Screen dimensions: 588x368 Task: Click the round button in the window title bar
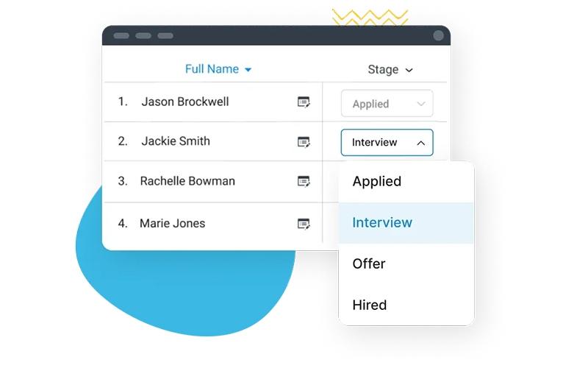438,35
